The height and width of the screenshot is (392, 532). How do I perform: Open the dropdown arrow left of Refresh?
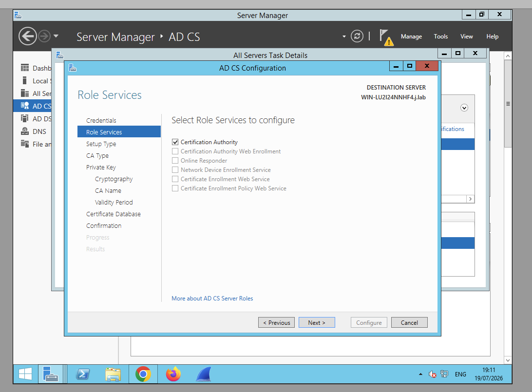coord(344,37)
